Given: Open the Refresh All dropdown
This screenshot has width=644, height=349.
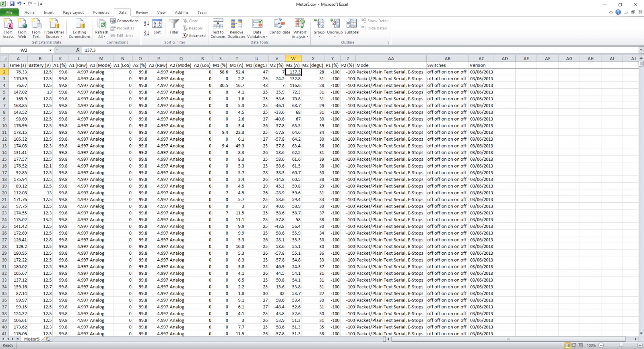Looking at the screenshot, I should click(x=101, y=37).
